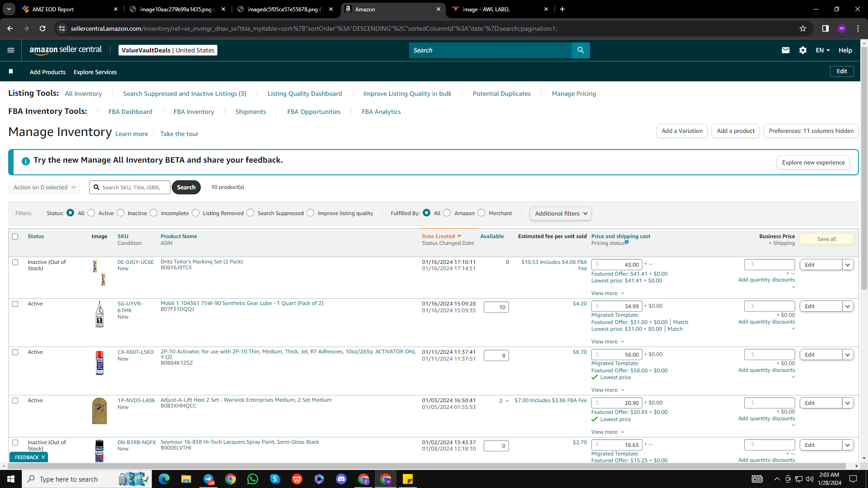Open Microsoft Edge from the taskbar
The image size is (868, 488).
(164, 479)
